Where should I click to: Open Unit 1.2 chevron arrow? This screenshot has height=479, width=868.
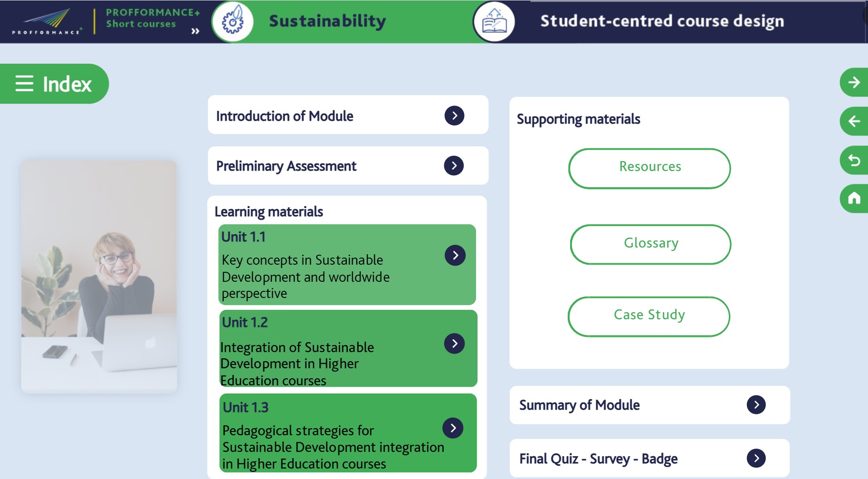coord(454,344)
